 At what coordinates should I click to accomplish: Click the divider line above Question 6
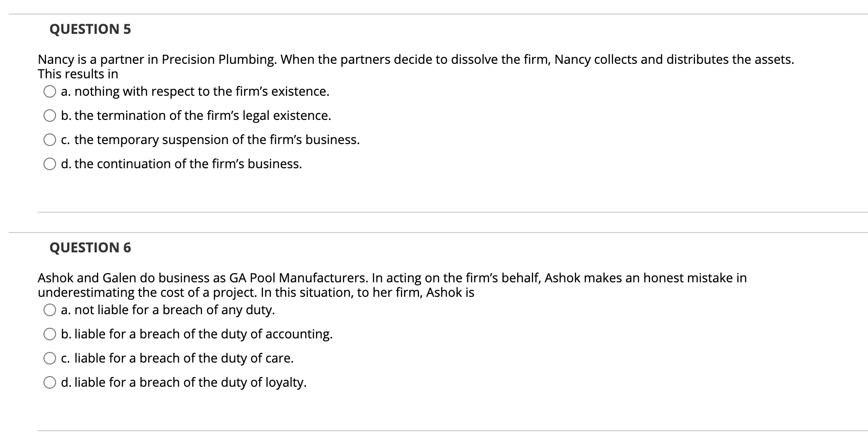pos(435,233)
